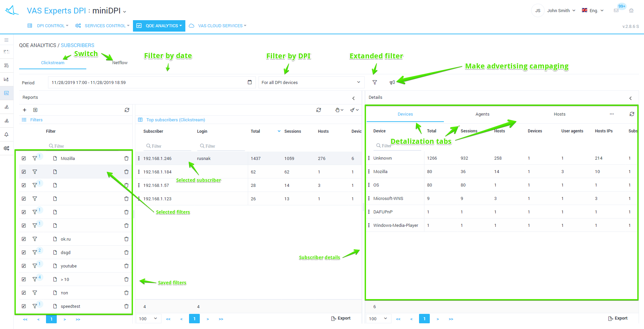644x329 pixels.
Task: Switch to the Agents detail tab
Action: (482, 114)
